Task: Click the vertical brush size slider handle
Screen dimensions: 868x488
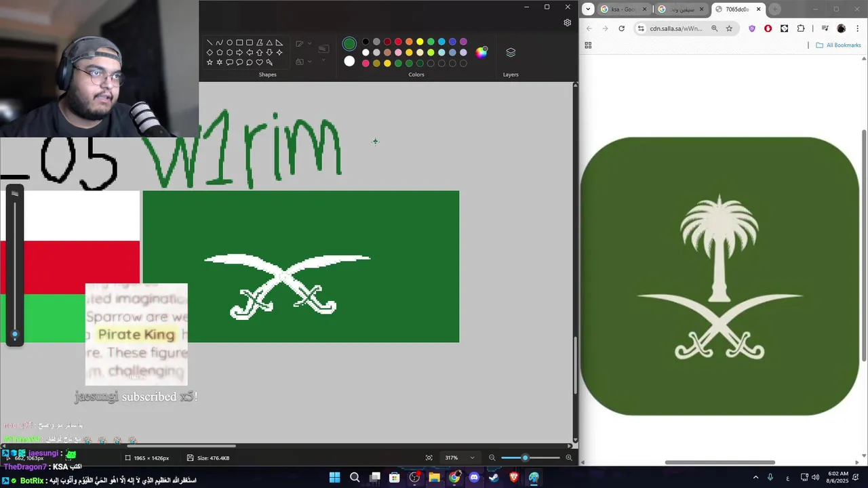Action: click(15, 334)
